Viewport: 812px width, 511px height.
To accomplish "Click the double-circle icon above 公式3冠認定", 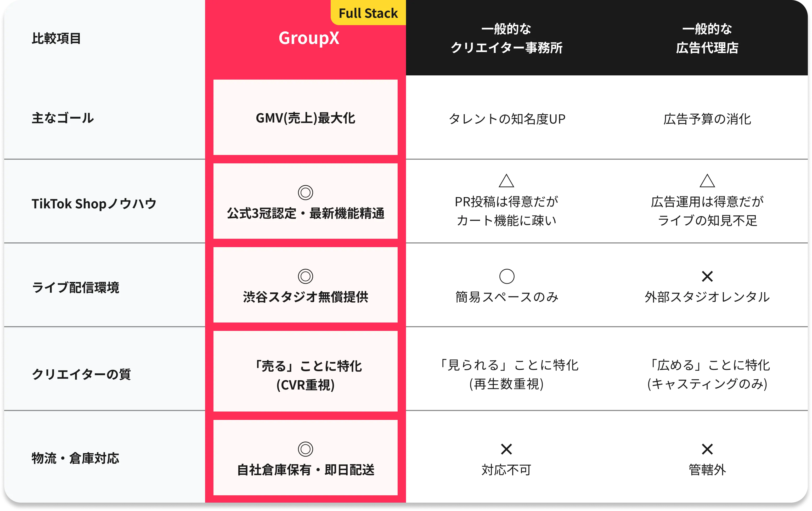I will tap(305, 192).
